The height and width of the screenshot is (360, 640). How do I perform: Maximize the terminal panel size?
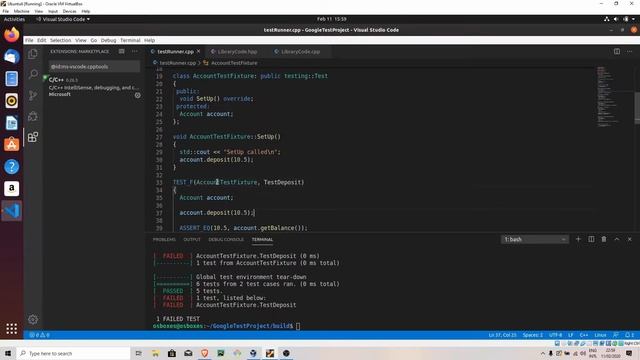617,239
